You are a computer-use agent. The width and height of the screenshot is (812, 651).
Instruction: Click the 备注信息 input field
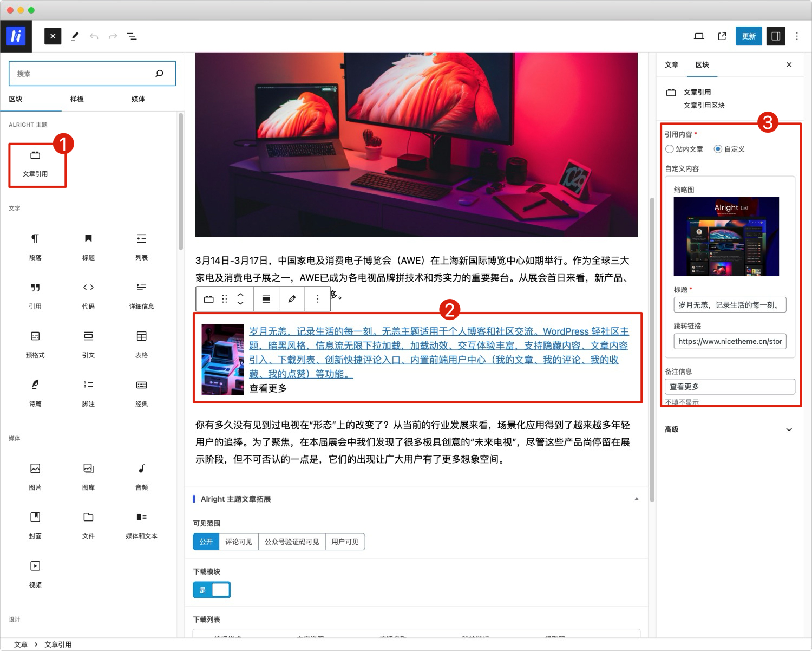730,387
